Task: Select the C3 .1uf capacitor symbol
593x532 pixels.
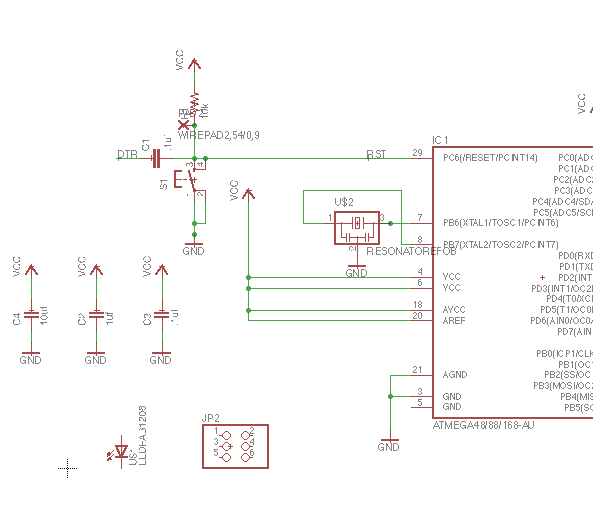Action: coord(162,315)
